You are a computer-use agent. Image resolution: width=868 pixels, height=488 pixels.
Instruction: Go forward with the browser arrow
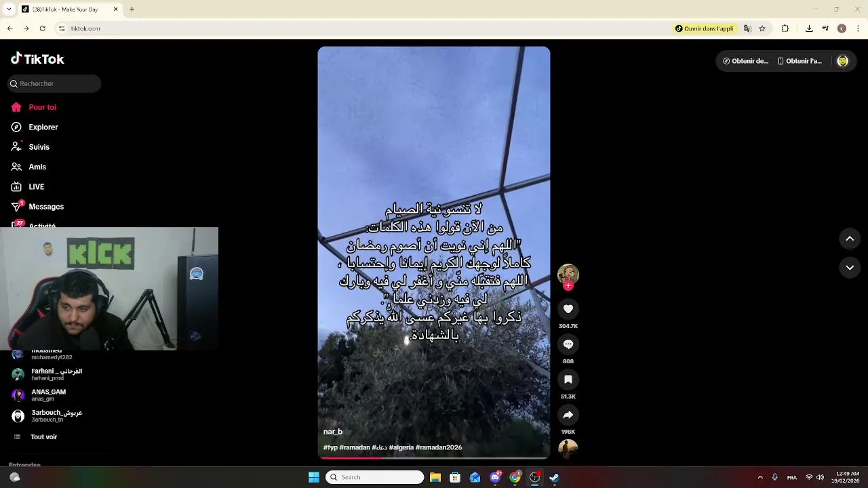tap(26, 28)
